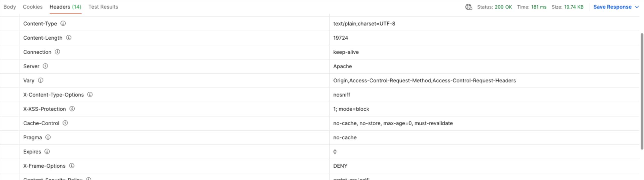
Task: Click the X-Content-Type-Options info icon
Action: tap(90, 95)
